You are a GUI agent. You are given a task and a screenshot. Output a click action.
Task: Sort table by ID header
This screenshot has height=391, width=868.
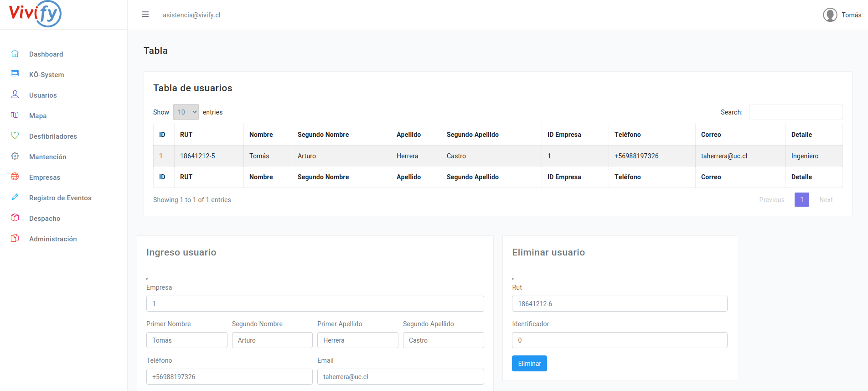point(164,135)
